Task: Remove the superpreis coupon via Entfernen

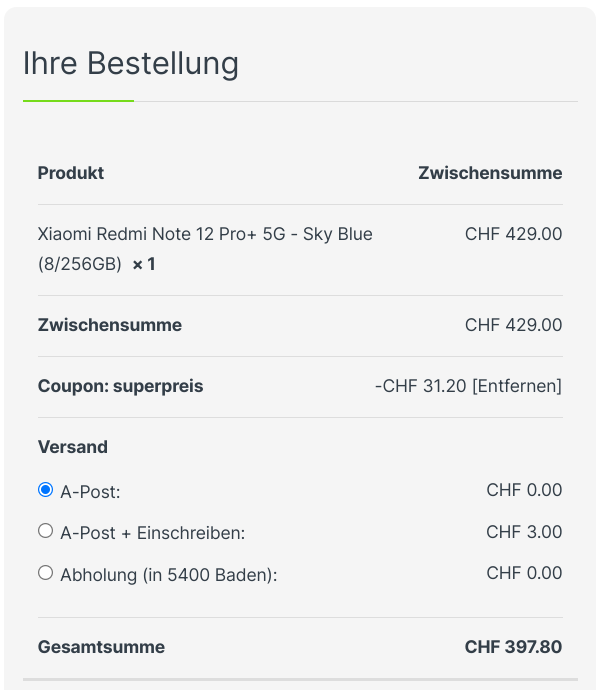Action: coord(517,386)
